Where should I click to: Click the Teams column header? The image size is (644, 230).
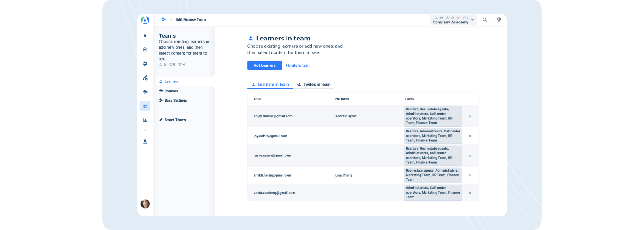(x=409, y=99)
